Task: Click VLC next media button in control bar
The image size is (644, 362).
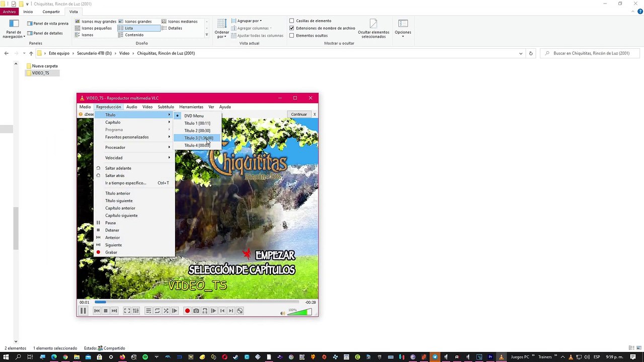Action: click(114, 311)
